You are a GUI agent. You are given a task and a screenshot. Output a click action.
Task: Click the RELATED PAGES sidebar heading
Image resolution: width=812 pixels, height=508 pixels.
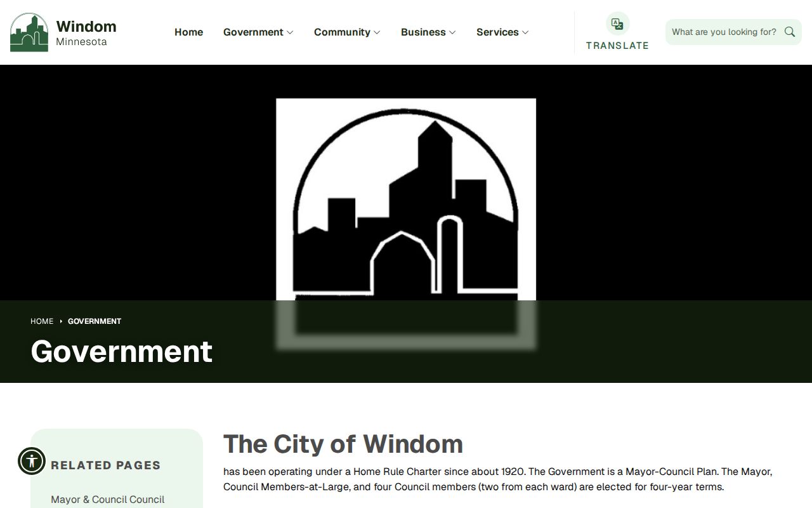tap(106, 465)
